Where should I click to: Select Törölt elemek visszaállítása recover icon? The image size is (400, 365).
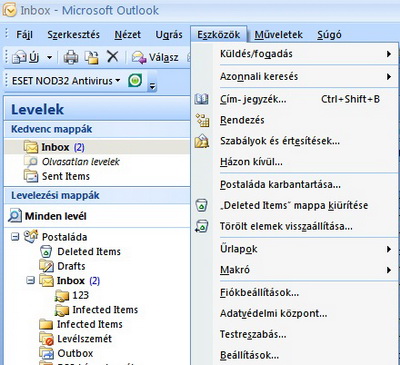point(202,226)
